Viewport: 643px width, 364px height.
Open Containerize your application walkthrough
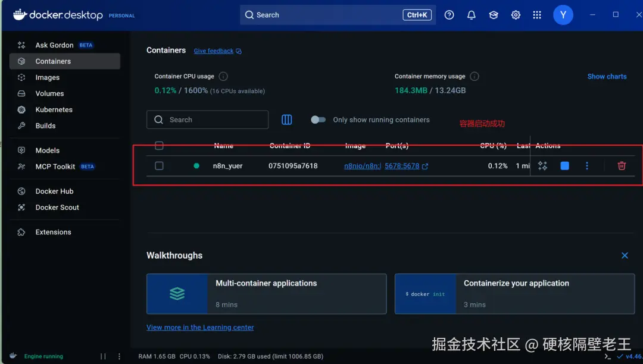[x=514, y=294]
